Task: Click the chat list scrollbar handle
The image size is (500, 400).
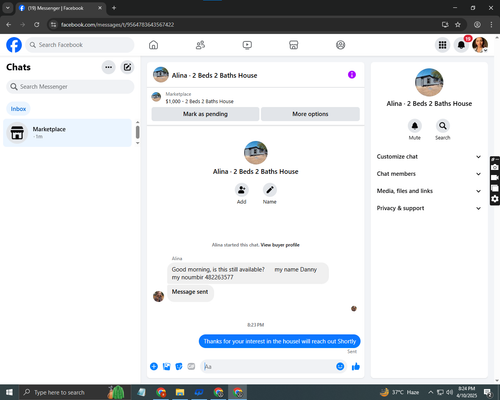Action: click(138, 132)
